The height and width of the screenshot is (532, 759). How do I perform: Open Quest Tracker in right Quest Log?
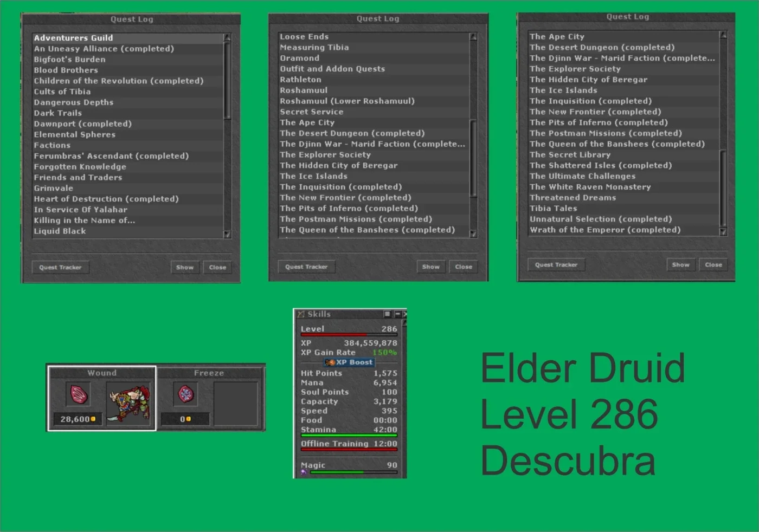(556, 265)
